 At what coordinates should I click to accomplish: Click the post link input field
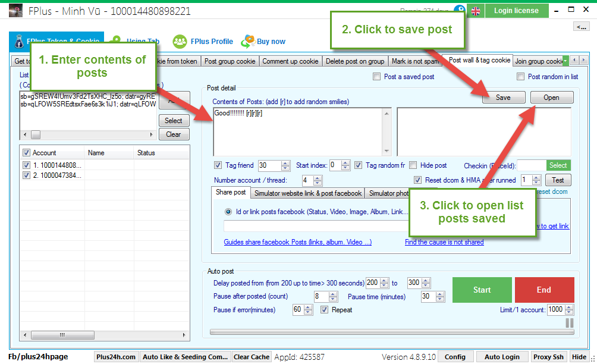point(316,226)
